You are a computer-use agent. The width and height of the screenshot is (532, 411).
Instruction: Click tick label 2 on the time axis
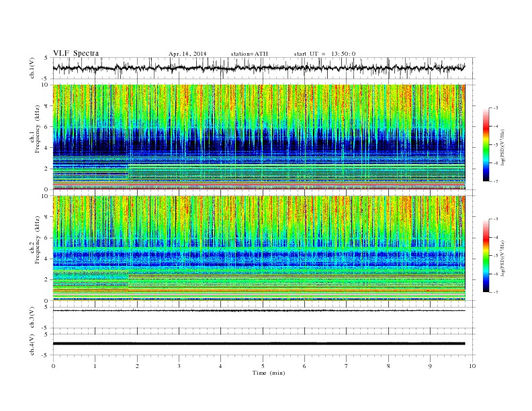[137, 366]
